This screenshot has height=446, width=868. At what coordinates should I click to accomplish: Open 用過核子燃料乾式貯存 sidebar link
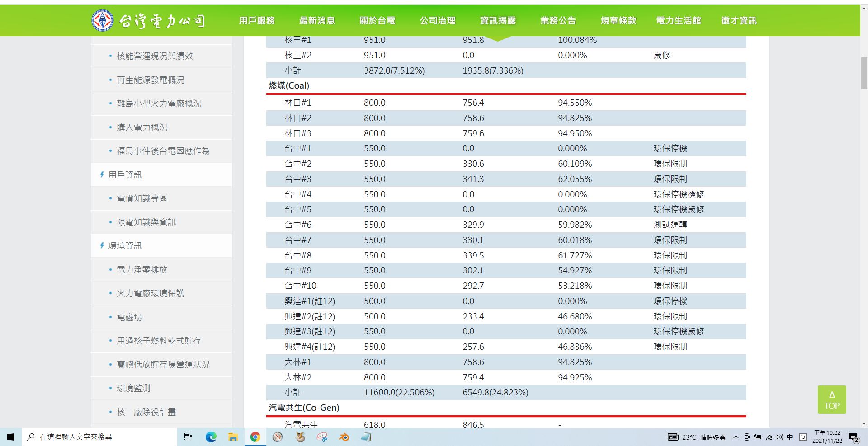pos(159,341)
